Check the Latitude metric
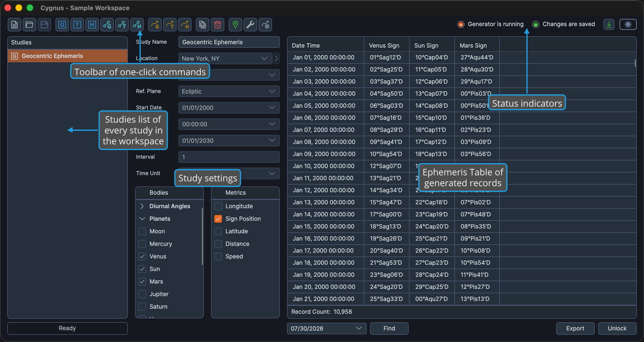 tap(218, 231)
